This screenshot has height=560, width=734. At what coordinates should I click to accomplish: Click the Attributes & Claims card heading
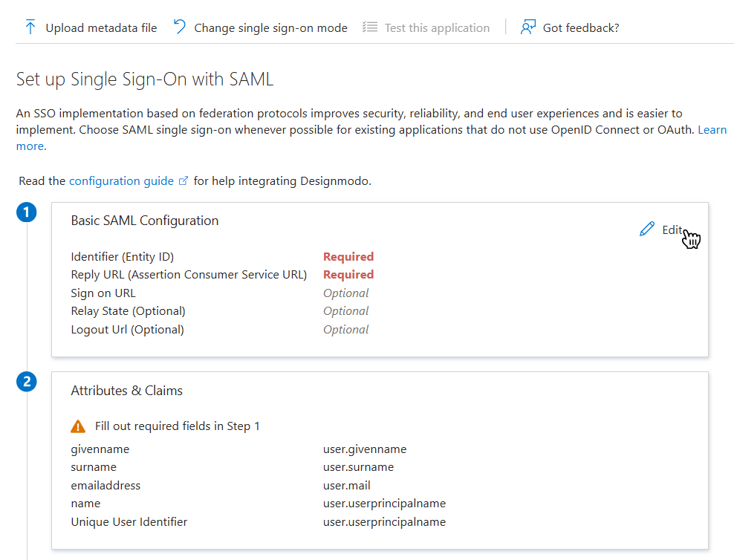(x=127, y=391)
